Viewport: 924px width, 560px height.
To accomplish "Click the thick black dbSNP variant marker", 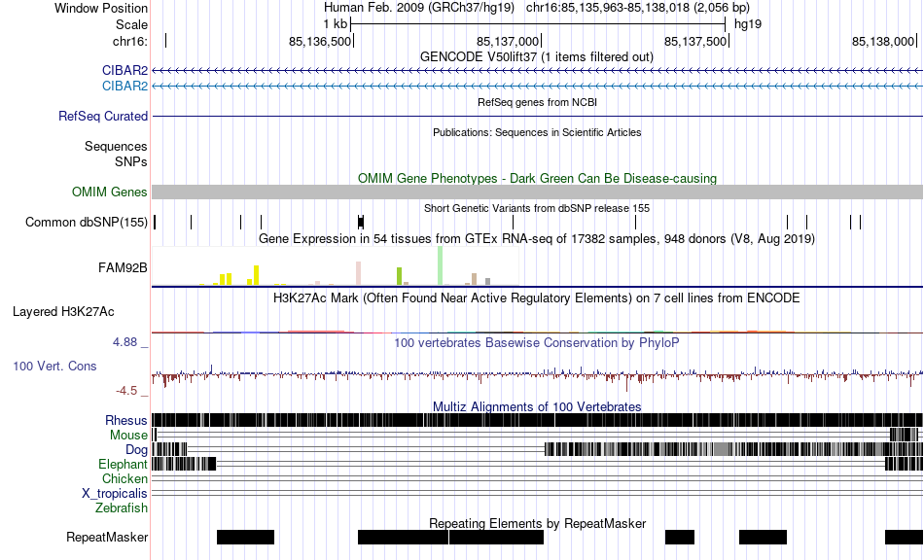I will point(361,222).
